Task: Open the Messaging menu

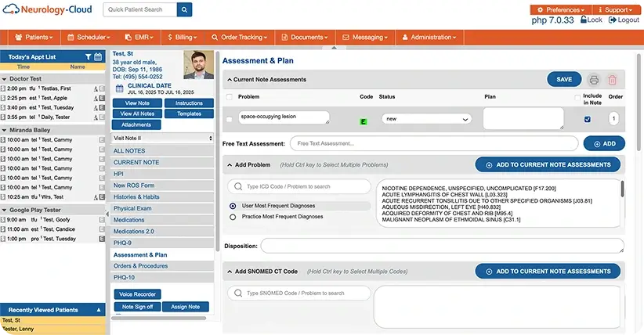Action: coord(365,38)
